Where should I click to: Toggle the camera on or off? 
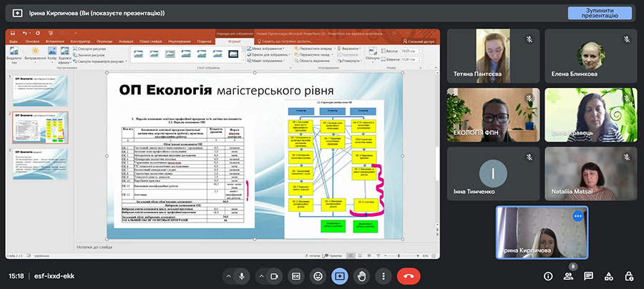pyautogui.click(x=273, y=275)
